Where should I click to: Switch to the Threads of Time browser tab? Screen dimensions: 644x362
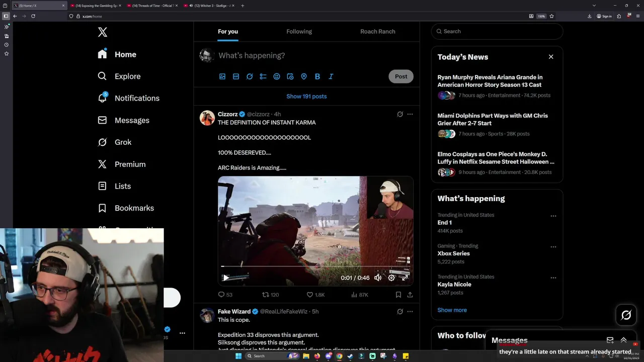(x=152, y=6)
